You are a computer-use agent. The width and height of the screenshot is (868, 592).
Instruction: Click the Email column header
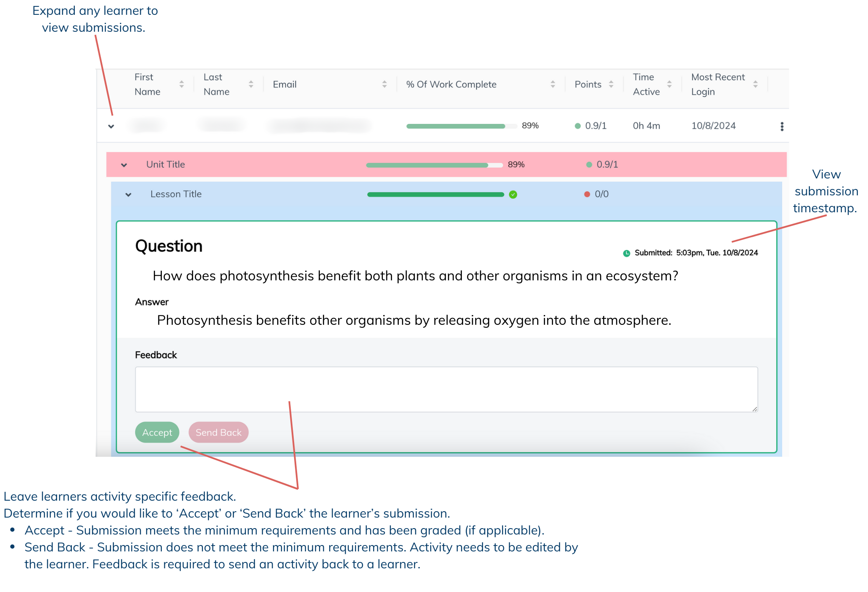click(285, 84)
